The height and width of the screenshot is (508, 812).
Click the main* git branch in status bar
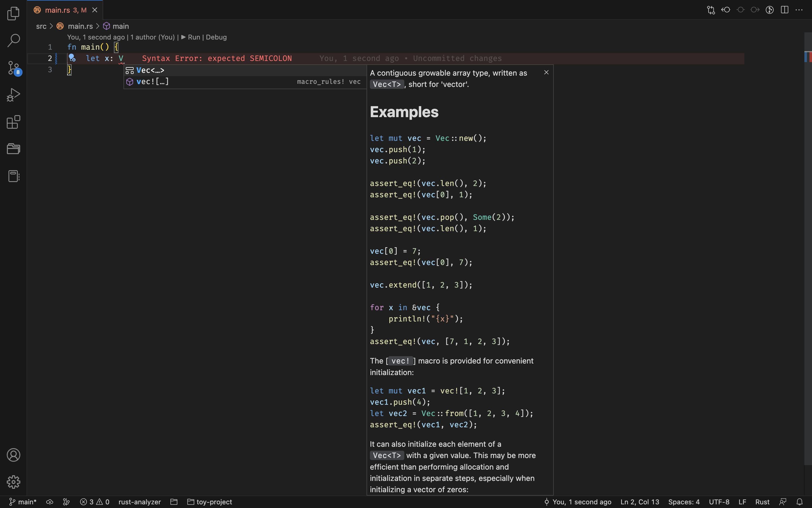(x=23, y=502)
